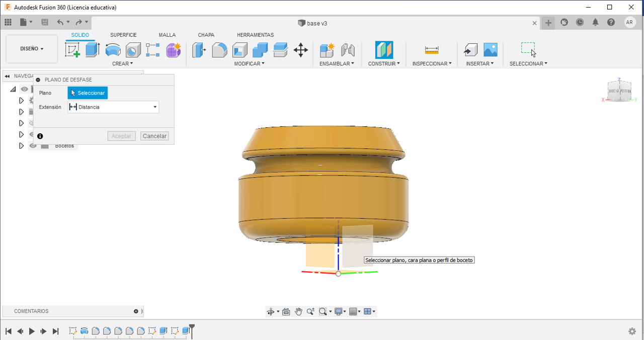Screen dimensions: 644x340
Task: Activate the window Select tool icon
Action: click(528, 49)
